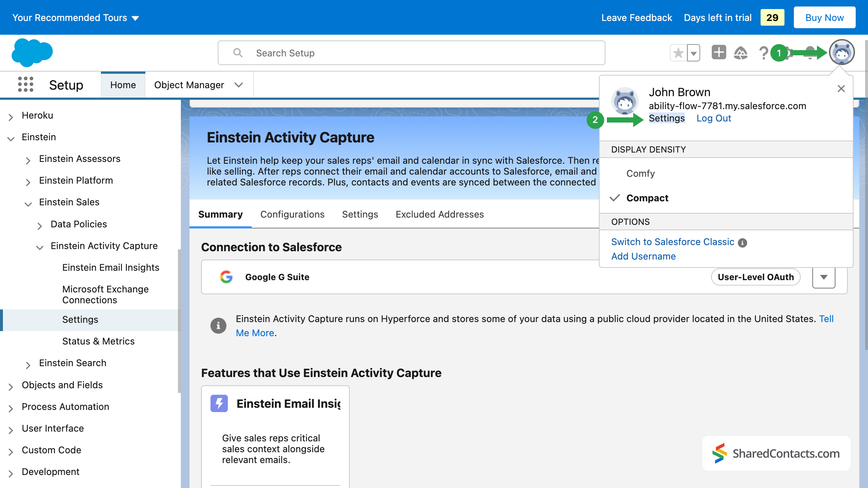Collapse Einstein Sales node
The height and width of the screenshot is (488, 868).
28,204
